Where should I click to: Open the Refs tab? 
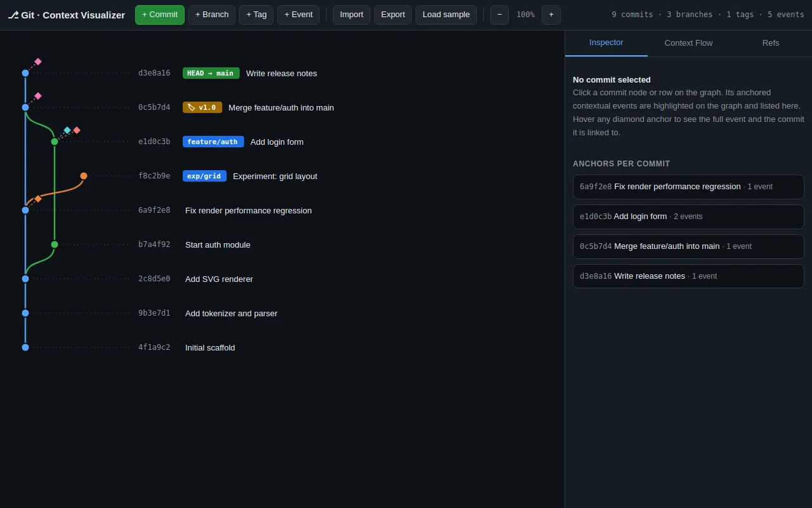(771, 43)
